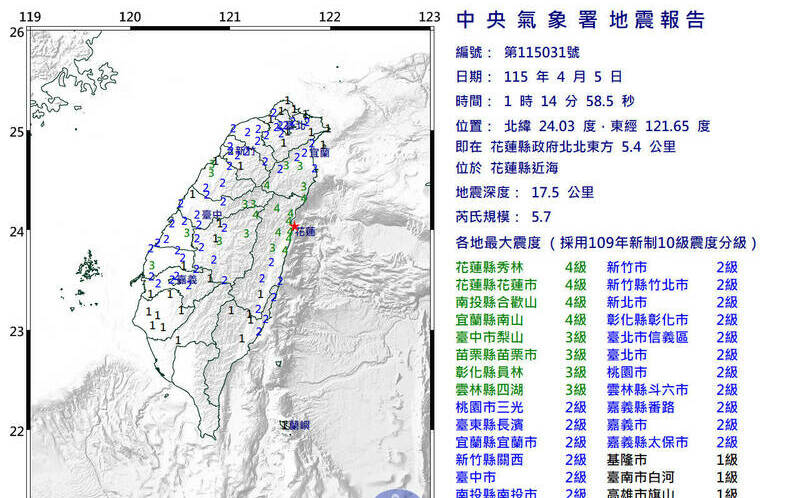The image size is (800, 498).
Task: Click the map label 臺中
Action: 212,215
